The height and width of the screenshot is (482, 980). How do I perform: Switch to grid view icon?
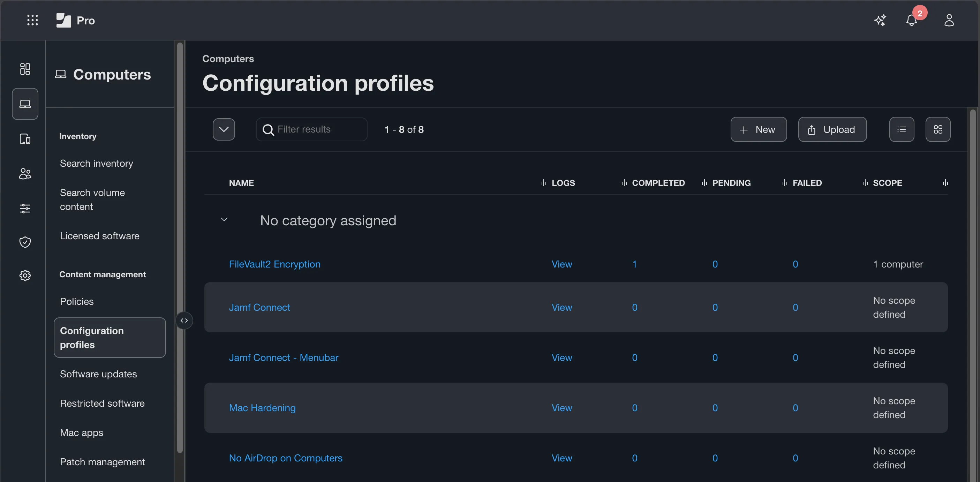click(x=938, y=129)
